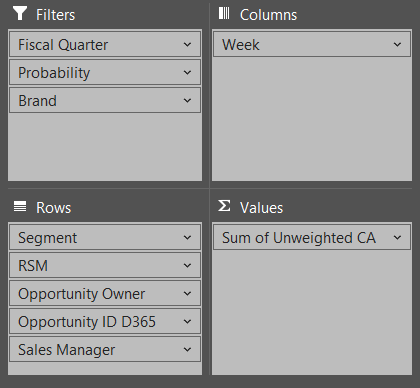Open the Week field dropdown arrow
The image size is (420, 388).
pyautogui.click(x=397, y=44)
